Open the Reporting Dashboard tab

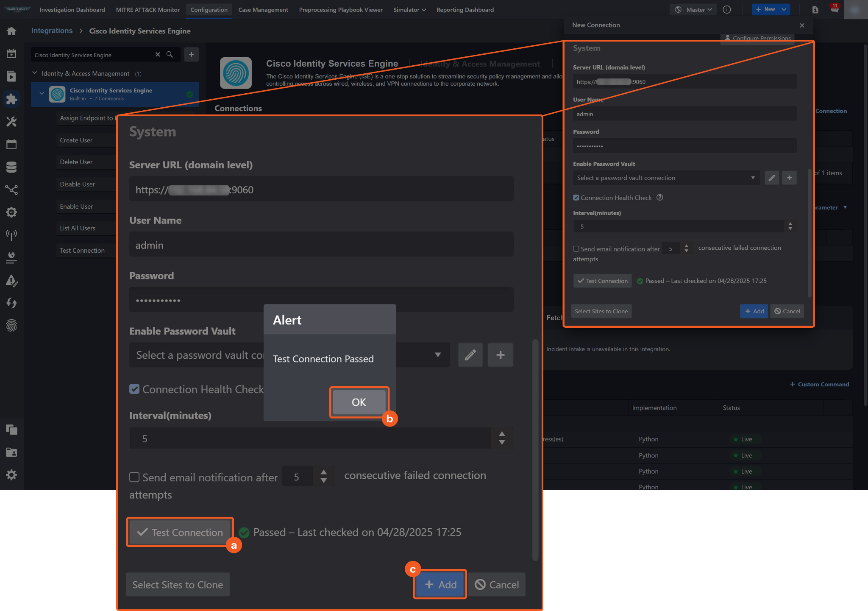(x=465, y=10)
